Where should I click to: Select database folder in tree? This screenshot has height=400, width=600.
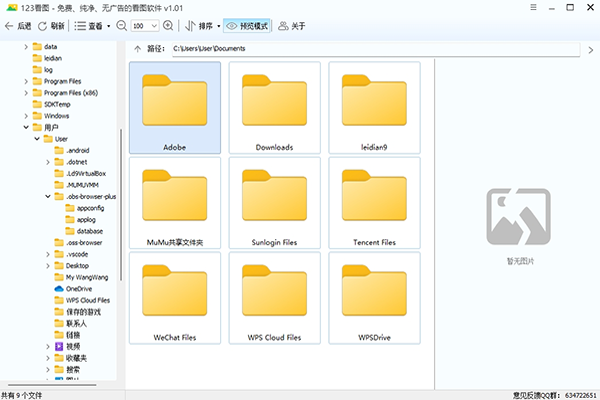[x=84, y=231]
